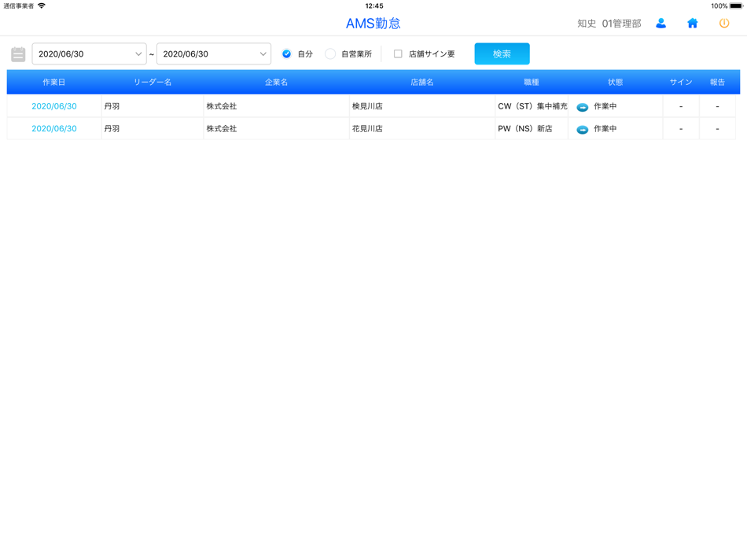The width and height of the screenshot is (747, 560).
Task: Select PW（NS）新店 job type cell
Action: tap(532, 129)
